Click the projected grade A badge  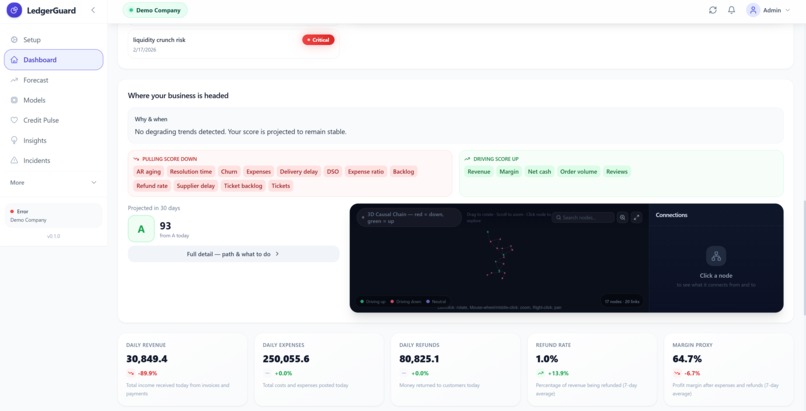[x=141, y=229]
